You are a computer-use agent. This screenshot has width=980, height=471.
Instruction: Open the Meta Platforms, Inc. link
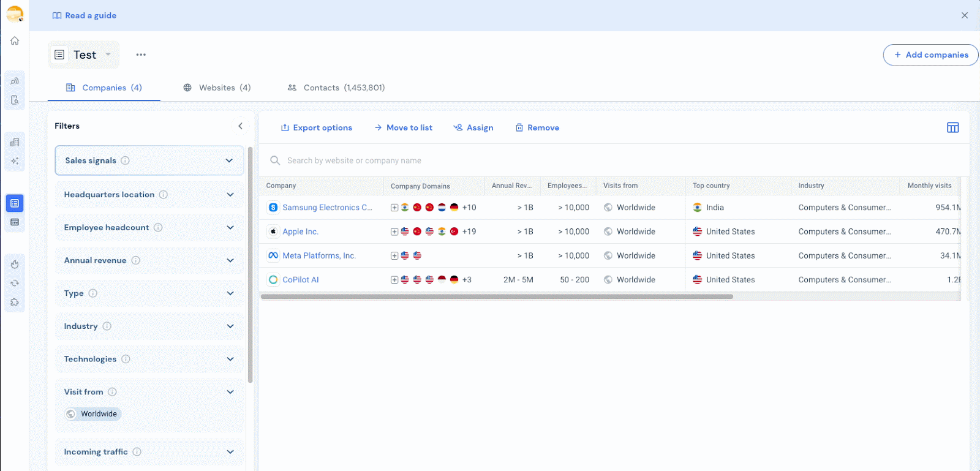tap(319, 256)
